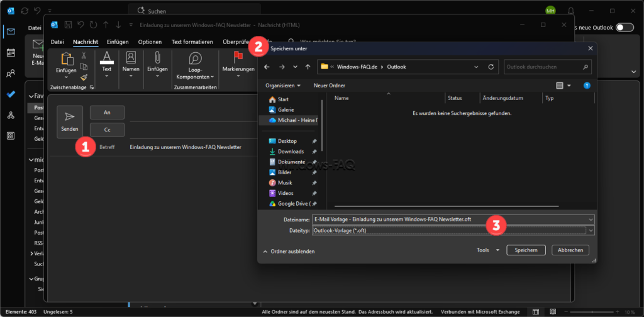The width and height of the screenshot is (644, 317).
Task: Click notification bell in Outlook title bar
Action: [x=571, y=11]
